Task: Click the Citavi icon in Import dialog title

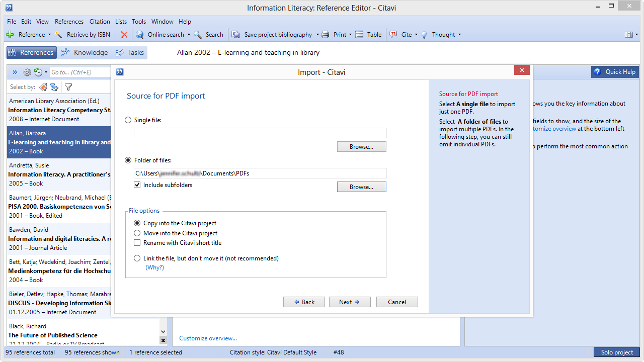Action: coord(120,72)
